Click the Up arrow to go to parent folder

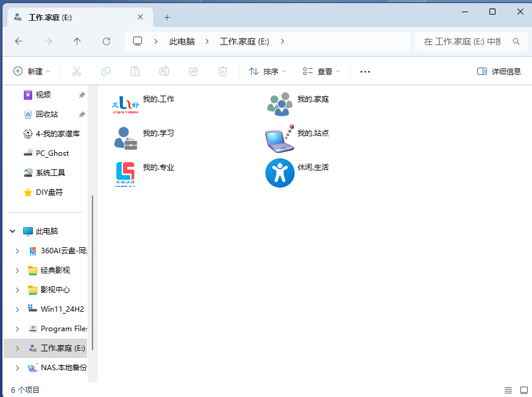(x=77, y=41)
